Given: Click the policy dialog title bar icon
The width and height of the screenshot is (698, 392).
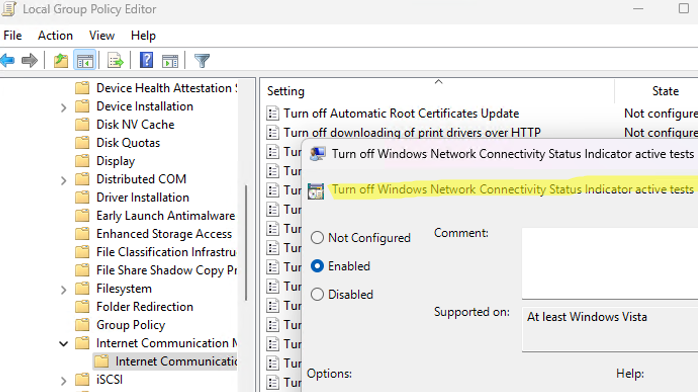Looking at the screenshot, I should (317, 154).
